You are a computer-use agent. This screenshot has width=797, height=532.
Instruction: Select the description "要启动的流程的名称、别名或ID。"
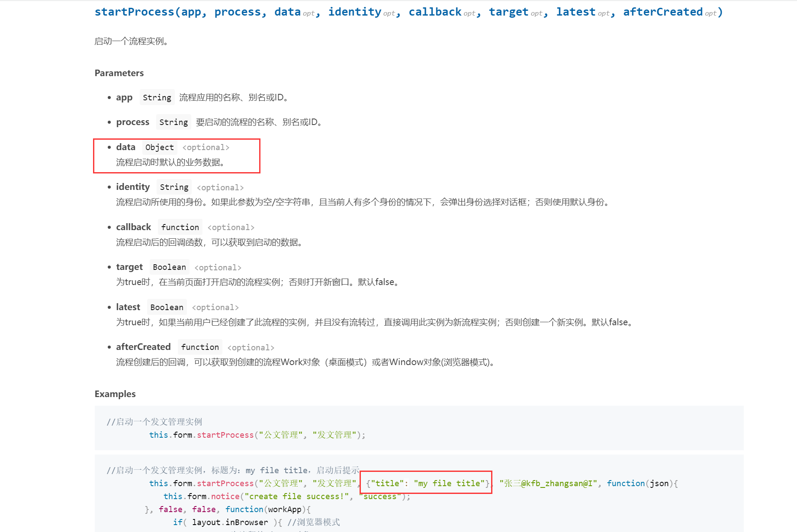point(259,122)
